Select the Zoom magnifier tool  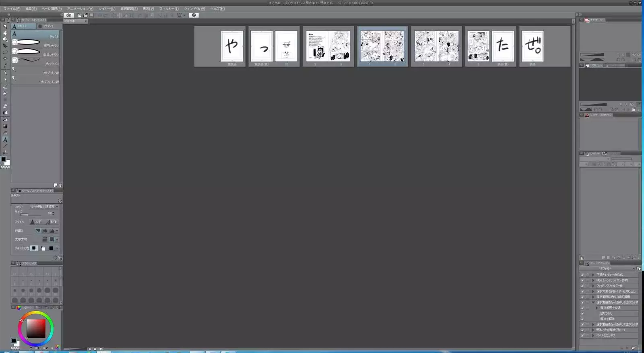tap(5, 26)
